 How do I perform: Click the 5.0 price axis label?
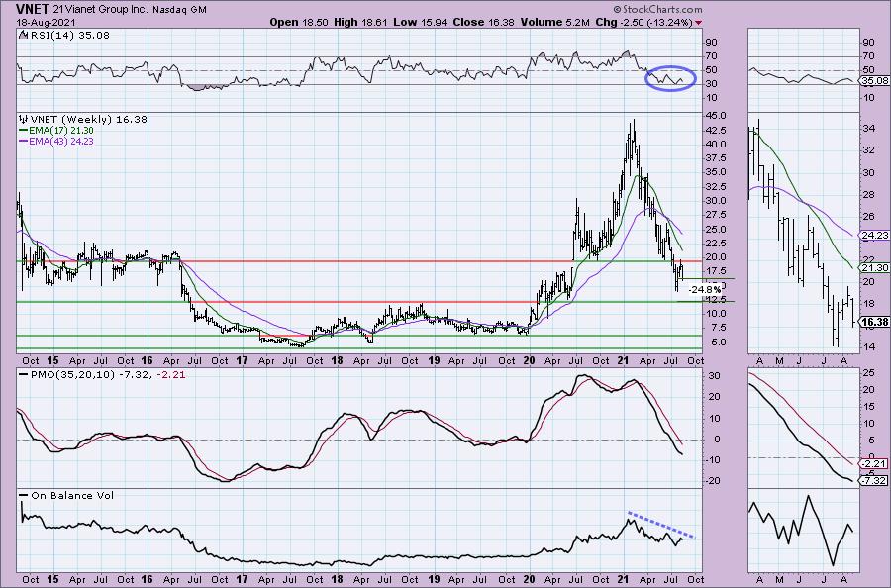click(x=718, y=342)
